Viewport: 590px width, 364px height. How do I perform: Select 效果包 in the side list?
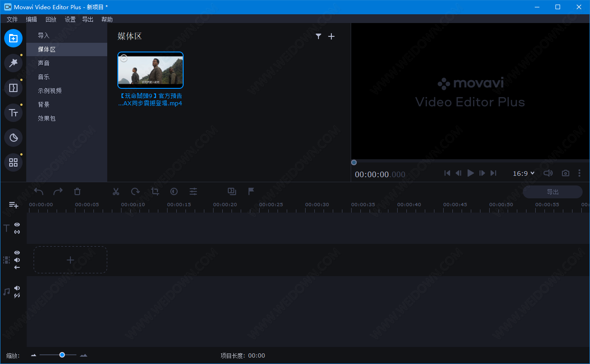(x=67, y=118)
